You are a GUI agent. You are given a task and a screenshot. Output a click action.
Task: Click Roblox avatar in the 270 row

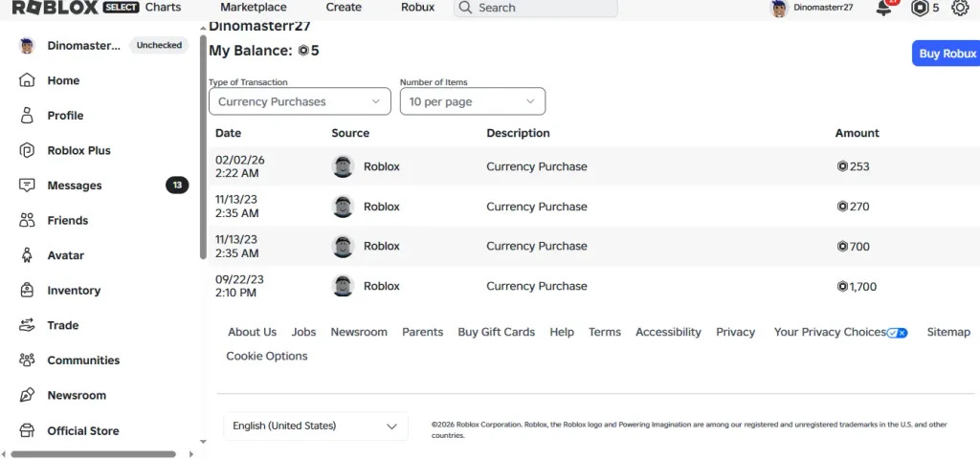click(344, 207)
